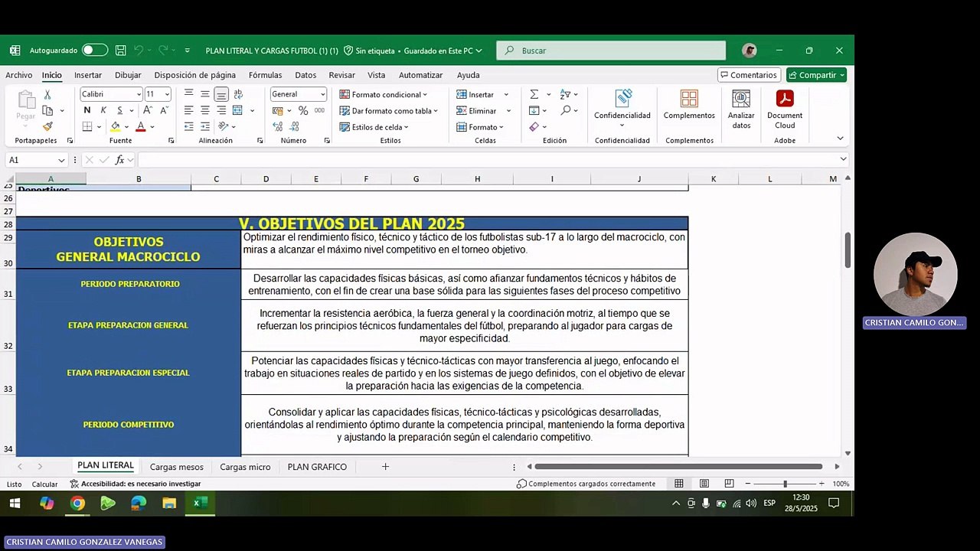Viewport: 980px width, 551px height.
Task: Apply cell borders icon
Action: point(87,126)
